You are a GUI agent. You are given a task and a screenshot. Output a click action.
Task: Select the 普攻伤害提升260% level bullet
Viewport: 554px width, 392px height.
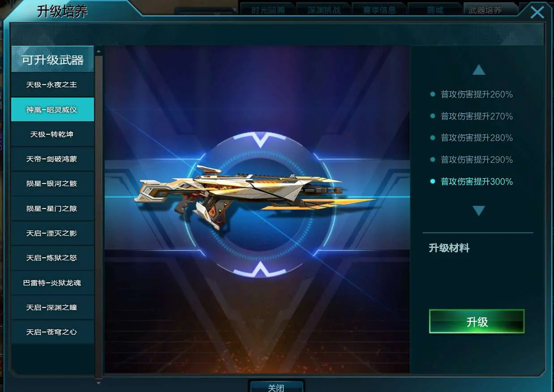(x=433, y=94)
